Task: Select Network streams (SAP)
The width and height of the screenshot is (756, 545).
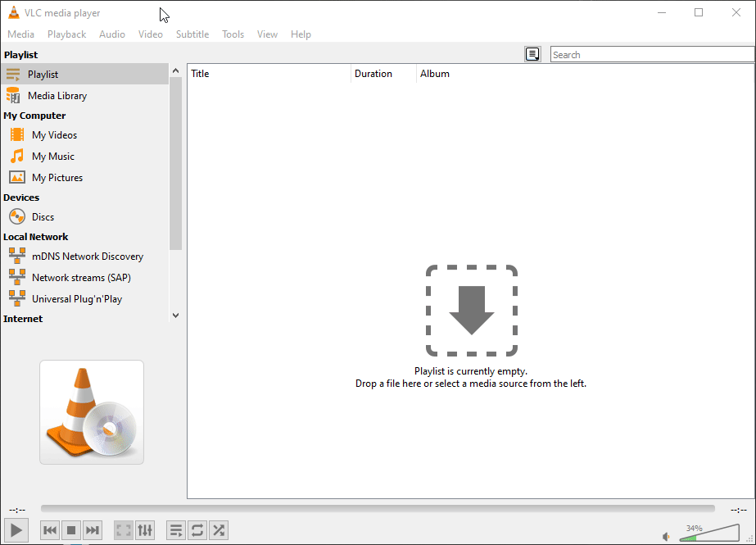Action: (79, 277)
